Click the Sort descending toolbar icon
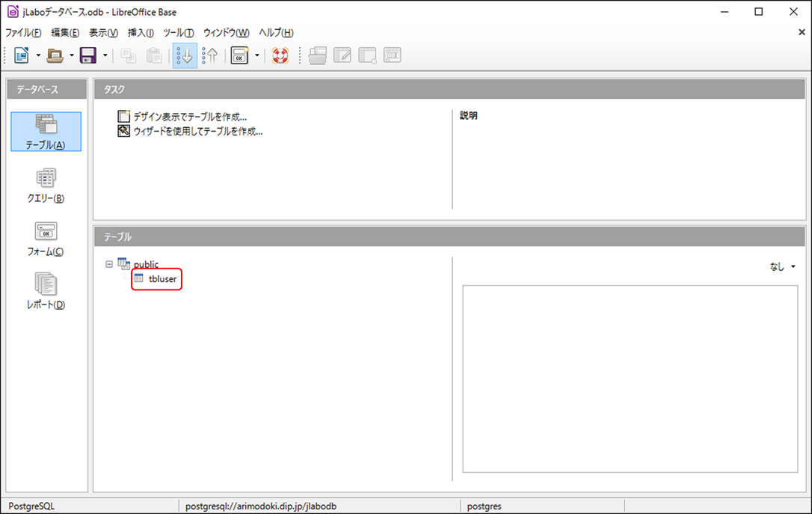Screen dimensions: 812x514 coord(210,55)
